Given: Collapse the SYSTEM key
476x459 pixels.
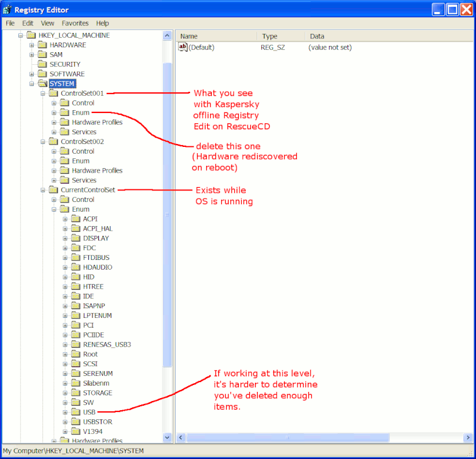Looking at the screenshot, I should coord(32,84).
